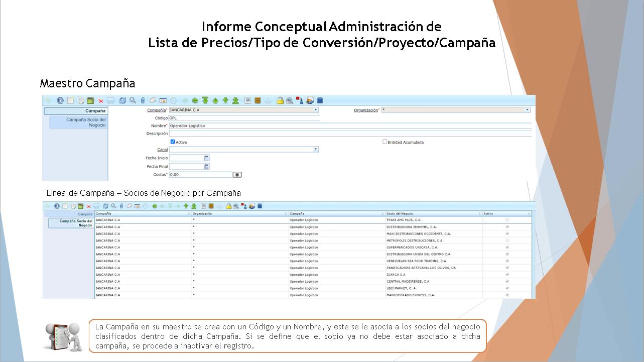The height and width of the screenshot is (362, 644).
Task: Open magnifier search icon in upper toolbar
Action: (x=133, y=100)
